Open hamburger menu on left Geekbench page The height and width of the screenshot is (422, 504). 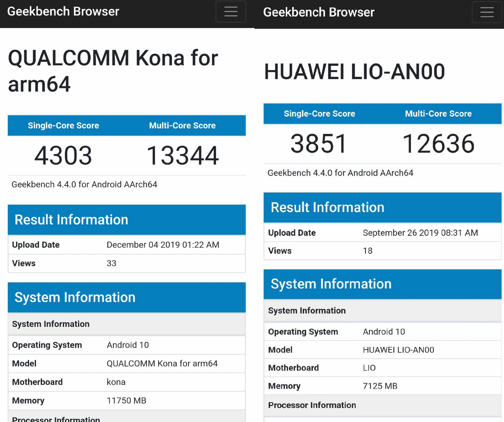231,12
